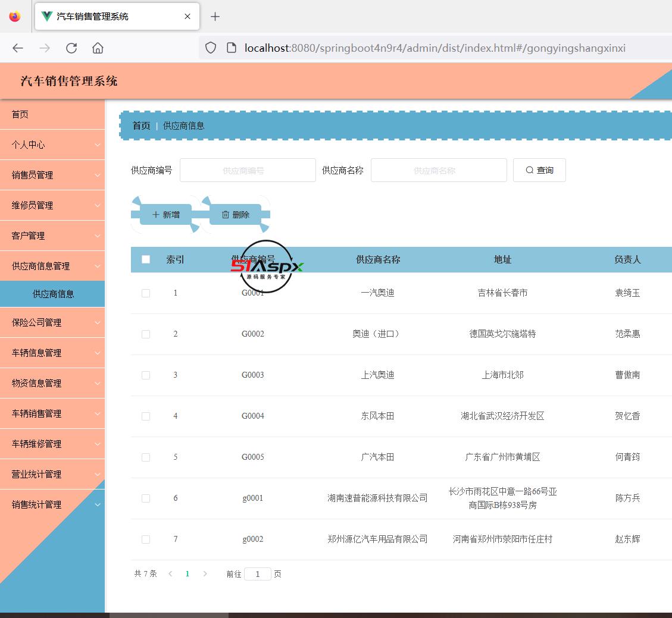Click the page info document icon
Screen dimensions: 672x618
pos(232,48)
